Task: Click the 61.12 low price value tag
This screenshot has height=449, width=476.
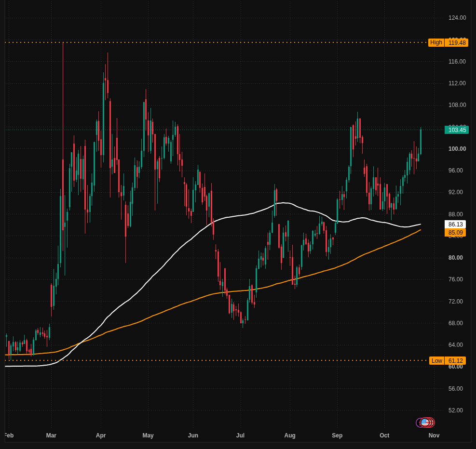Action: [x=455, y=360]
